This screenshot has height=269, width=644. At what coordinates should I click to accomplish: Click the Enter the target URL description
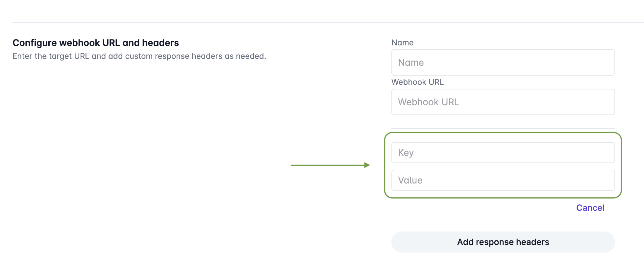[x=139, y=56]
